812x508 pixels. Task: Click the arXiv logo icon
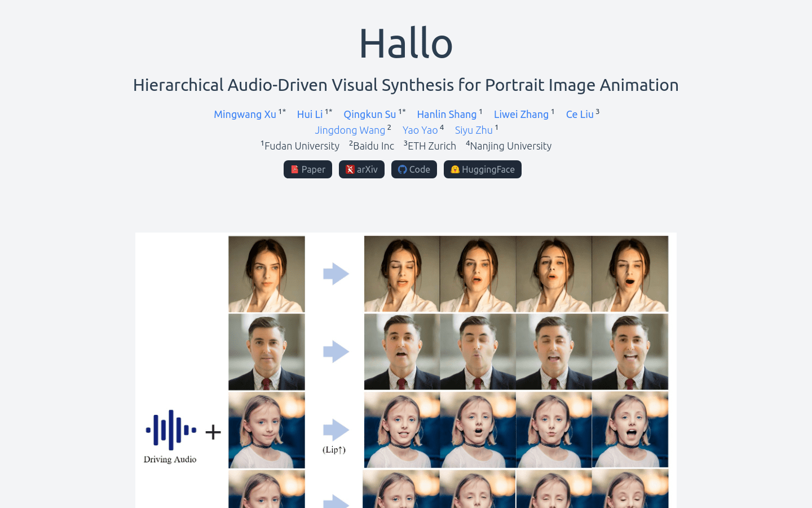point(350,169)
